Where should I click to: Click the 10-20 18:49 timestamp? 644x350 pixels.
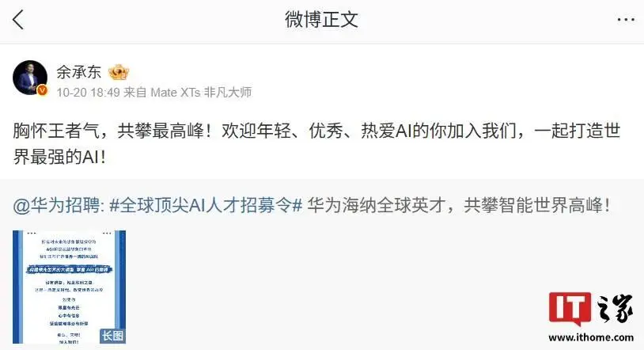click(x=89, y=92)
